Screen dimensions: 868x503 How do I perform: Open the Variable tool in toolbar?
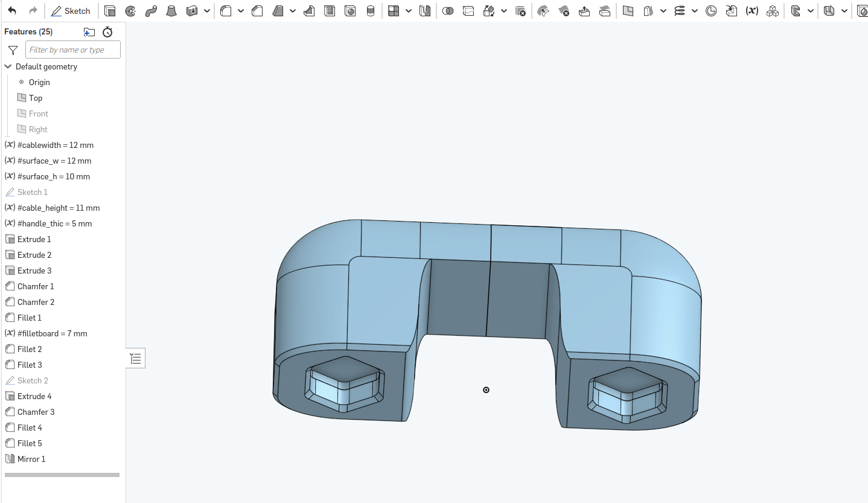(752, 11)
